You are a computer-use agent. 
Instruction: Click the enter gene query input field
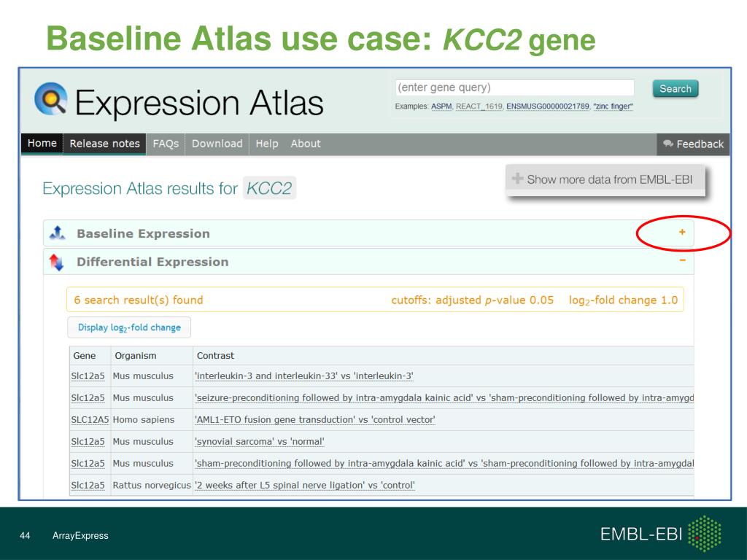[x=514, y=87]
